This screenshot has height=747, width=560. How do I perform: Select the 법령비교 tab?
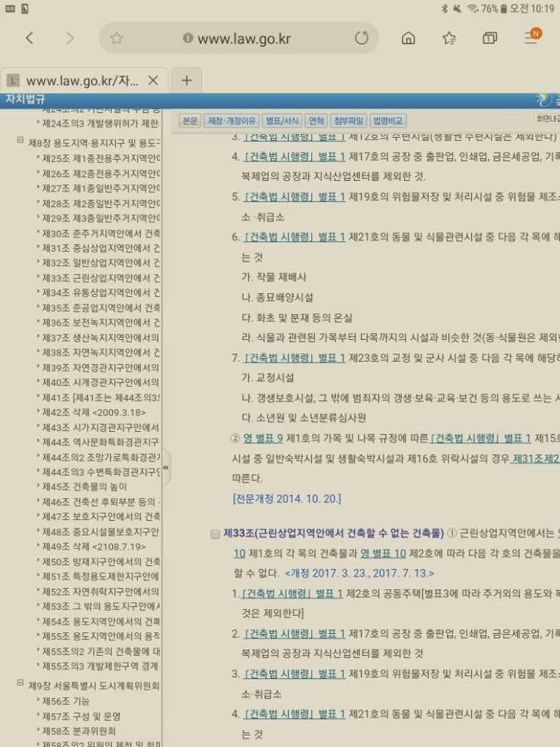coord(388,121)
